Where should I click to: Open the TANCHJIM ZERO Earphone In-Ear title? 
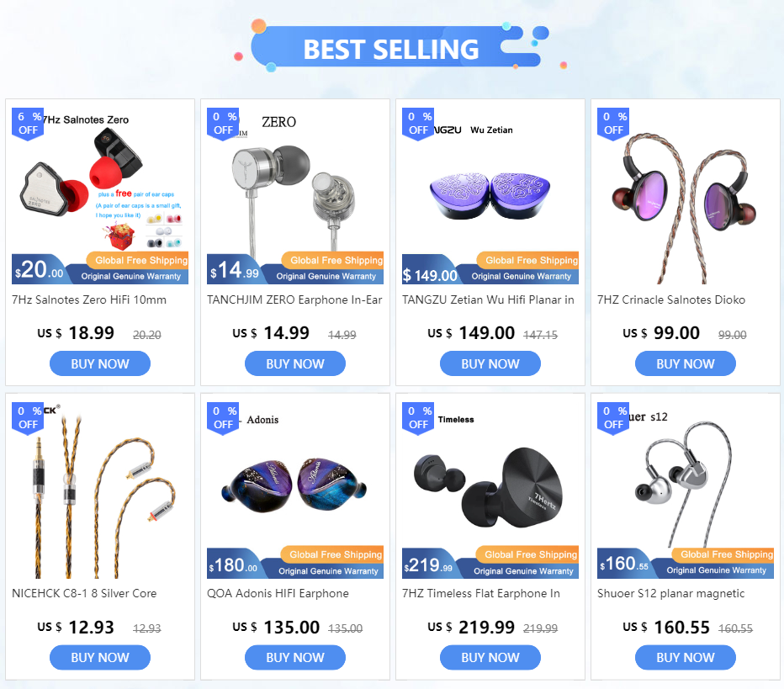[x=294, y=300]
